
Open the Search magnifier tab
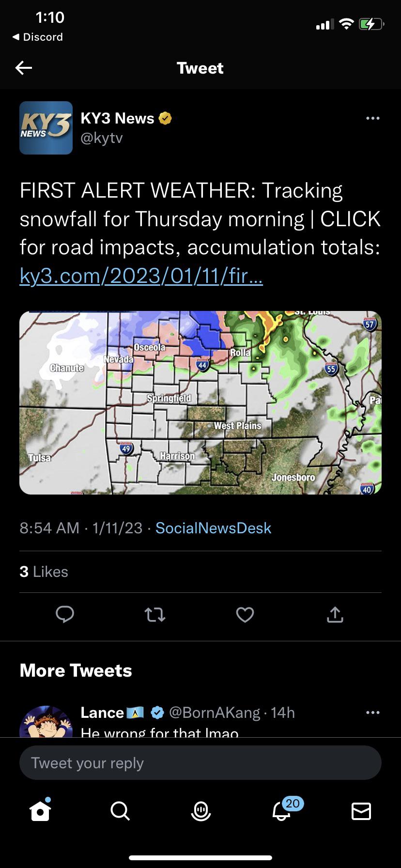point(120,811)
